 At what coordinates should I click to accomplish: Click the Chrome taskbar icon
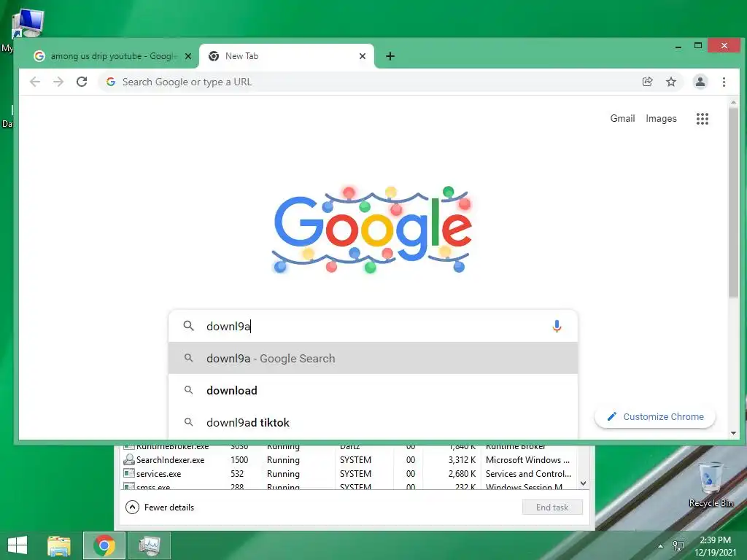coord(104,545)
